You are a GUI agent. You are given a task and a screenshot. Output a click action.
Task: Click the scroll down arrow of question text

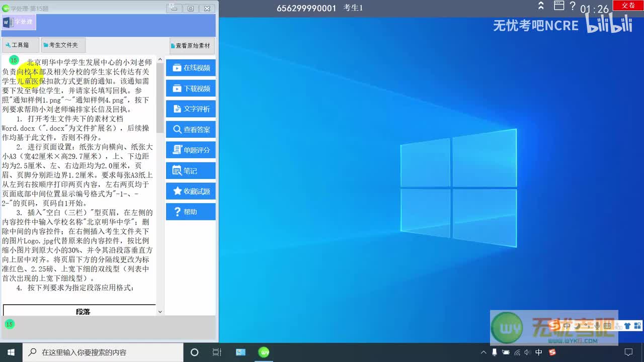click(160, 312)
